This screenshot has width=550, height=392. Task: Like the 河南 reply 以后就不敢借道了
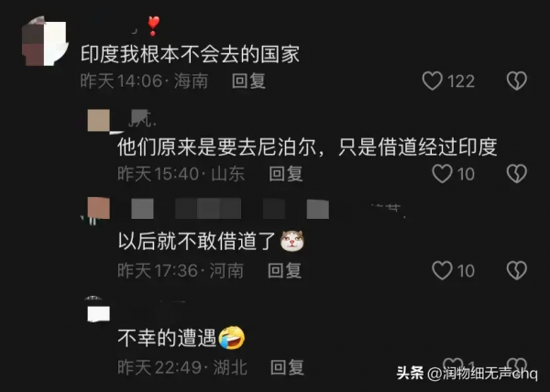442,270
